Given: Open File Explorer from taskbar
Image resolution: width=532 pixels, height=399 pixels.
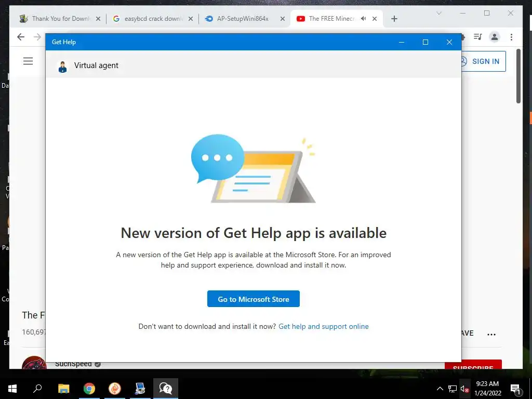Looking at the screenshot, I should tap(63, 389).
